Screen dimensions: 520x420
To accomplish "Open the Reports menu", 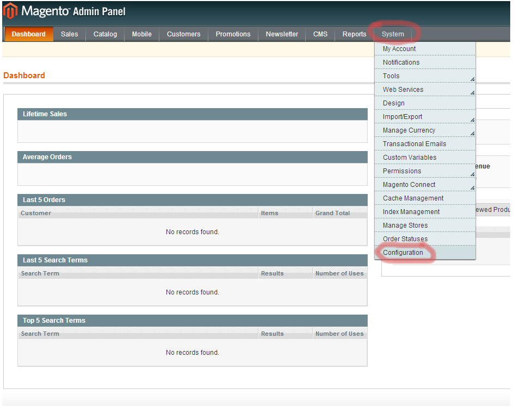I will (354, 34).
